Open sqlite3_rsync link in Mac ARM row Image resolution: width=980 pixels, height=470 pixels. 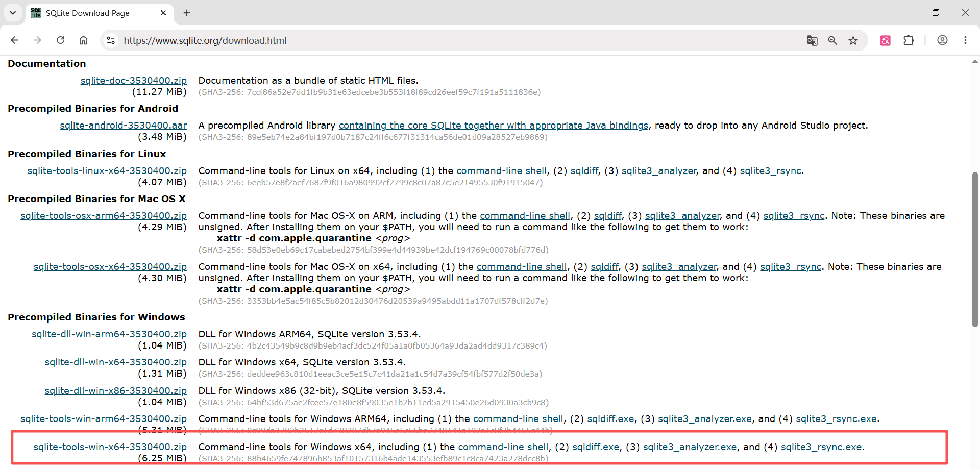(794, 215)
